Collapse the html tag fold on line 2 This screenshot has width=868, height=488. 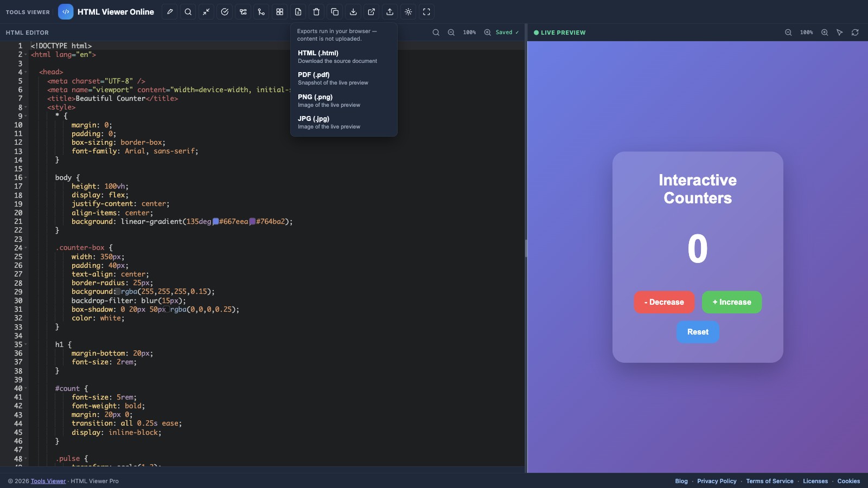(25, 55)
